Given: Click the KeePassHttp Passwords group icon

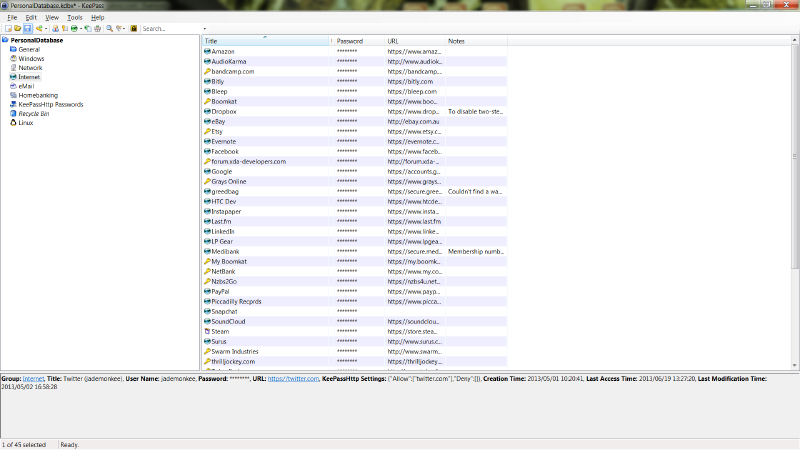Looking at the screenshot, I should tap(13, 105).
